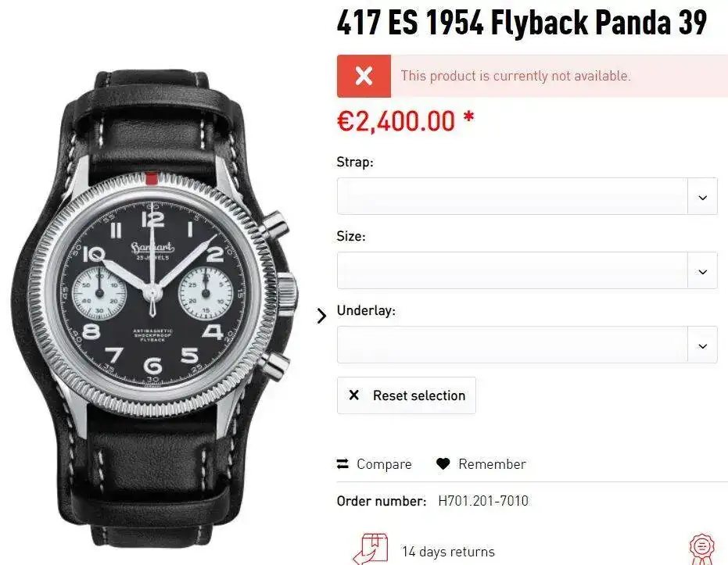728x565 pixels.
Task: Click the award ribbon badge icon
Action: pos(702,549)
